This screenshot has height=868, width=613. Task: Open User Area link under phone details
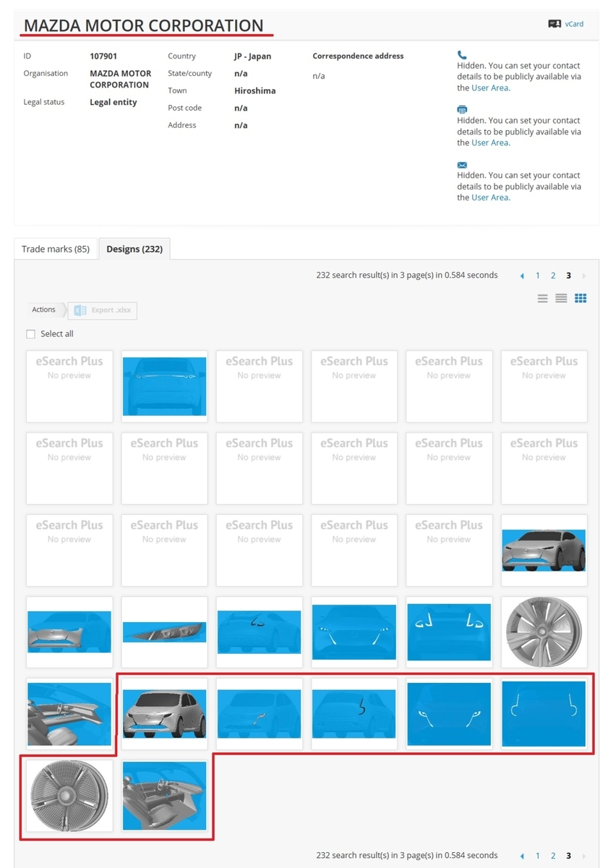pos(490,88)
